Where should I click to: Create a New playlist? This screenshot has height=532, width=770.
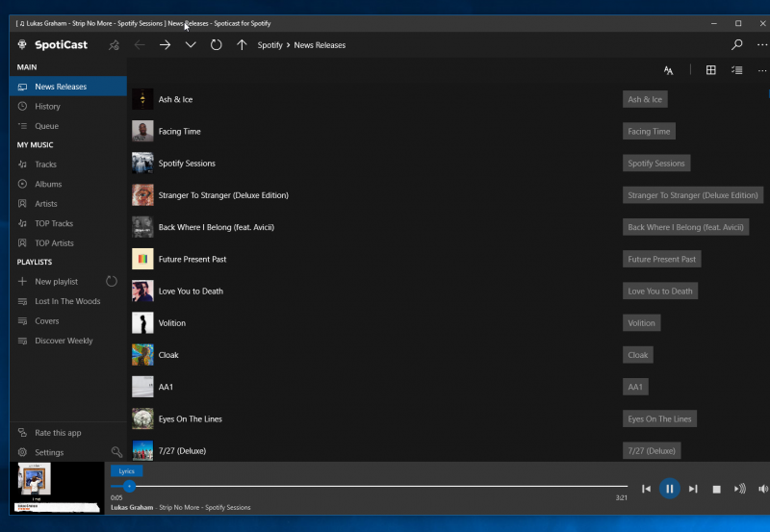click(56, 281)
